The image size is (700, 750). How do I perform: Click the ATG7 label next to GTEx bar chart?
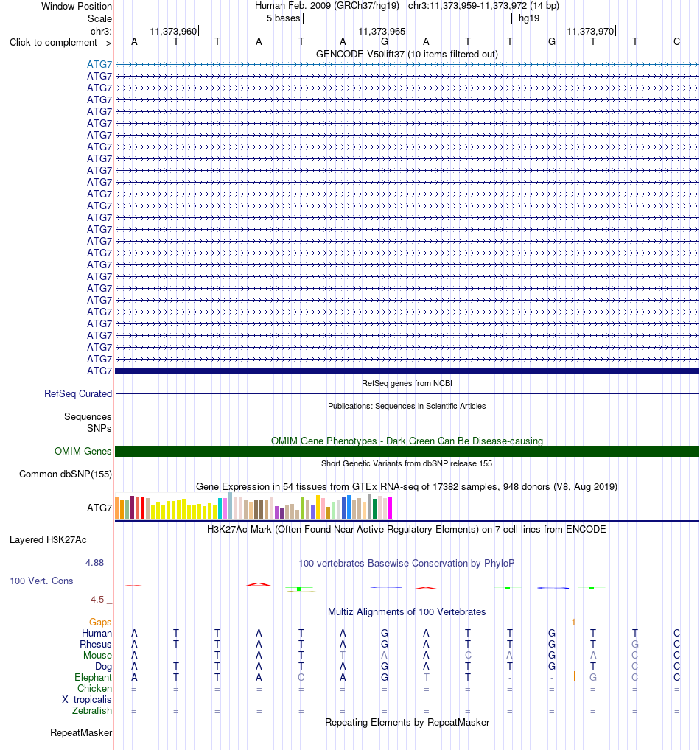click(99, 508)
